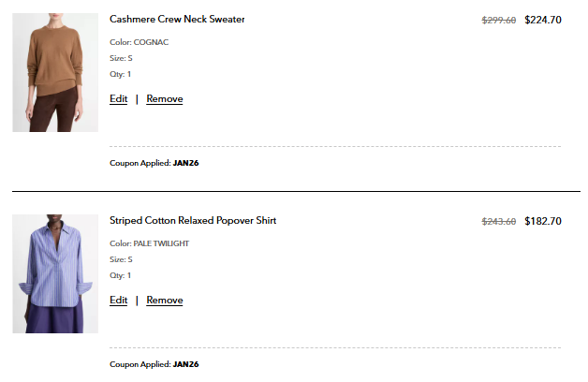Click the striped shirt's Size S label
This screenshot has height=382, width=588.
[121, 259]
